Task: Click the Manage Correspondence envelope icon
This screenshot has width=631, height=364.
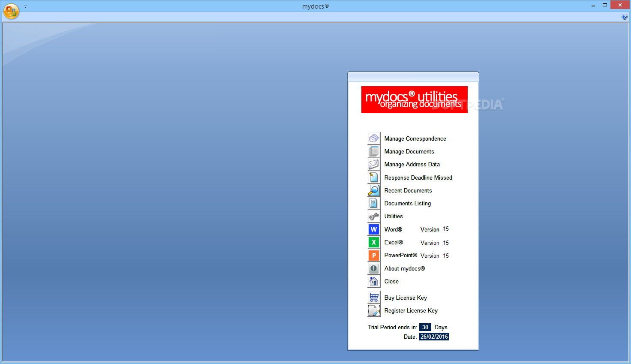Action: [374, 138]
